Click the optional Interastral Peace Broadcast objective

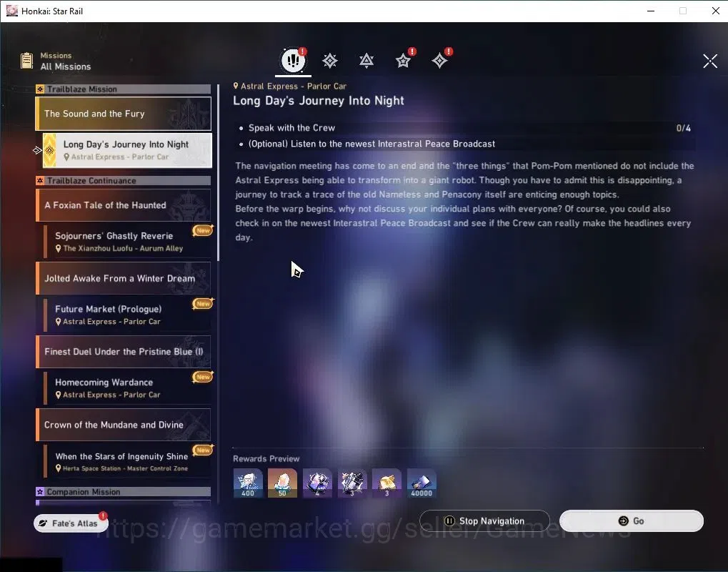pos(372,144)
